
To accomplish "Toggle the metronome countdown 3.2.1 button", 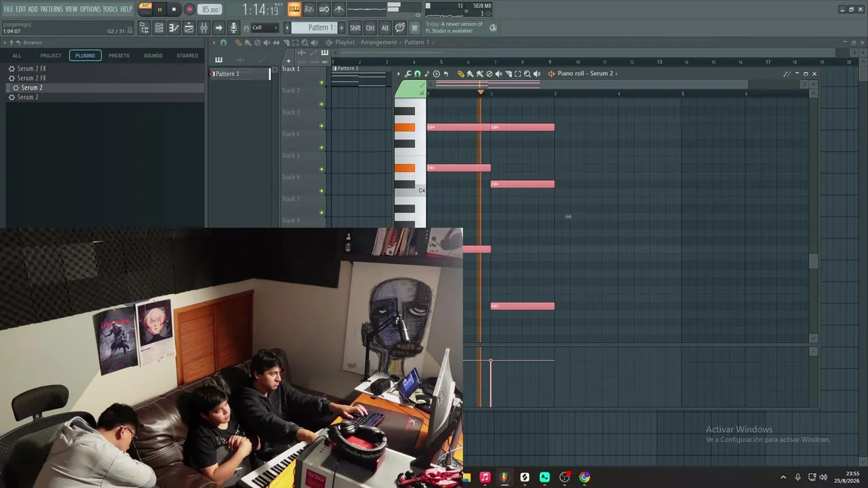I will [309, 9].
